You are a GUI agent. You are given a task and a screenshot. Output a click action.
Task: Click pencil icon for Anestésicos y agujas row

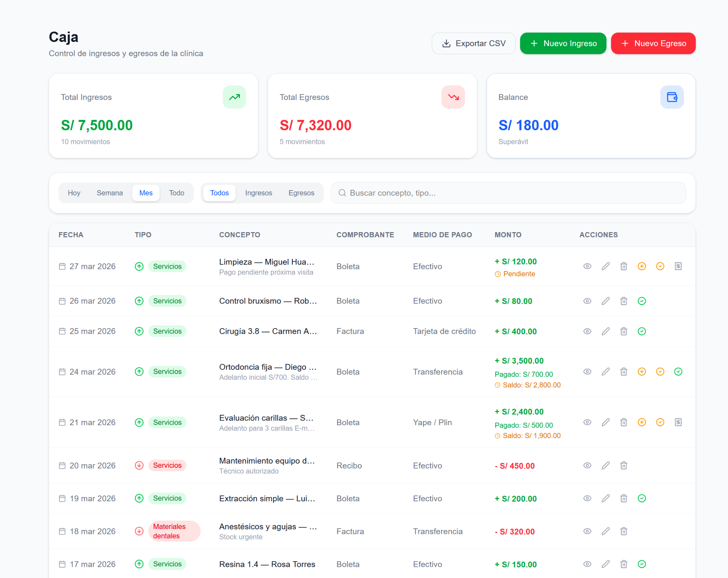(x=605, y=531)
